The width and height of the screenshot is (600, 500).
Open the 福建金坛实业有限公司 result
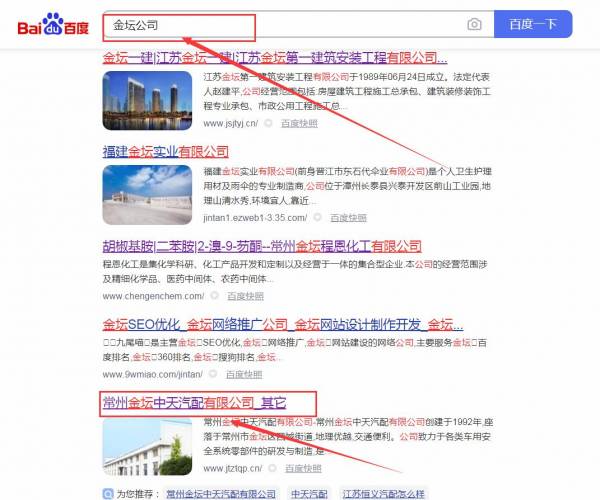[x=165, y=152]
